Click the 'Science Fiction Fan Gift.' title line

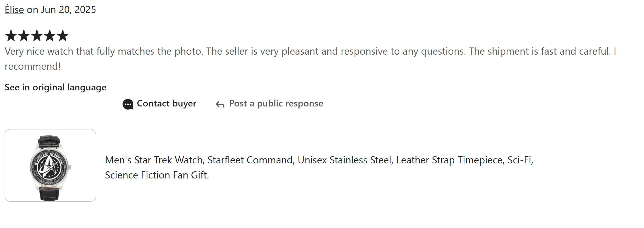pyautogui.click(x=157, y=175)
